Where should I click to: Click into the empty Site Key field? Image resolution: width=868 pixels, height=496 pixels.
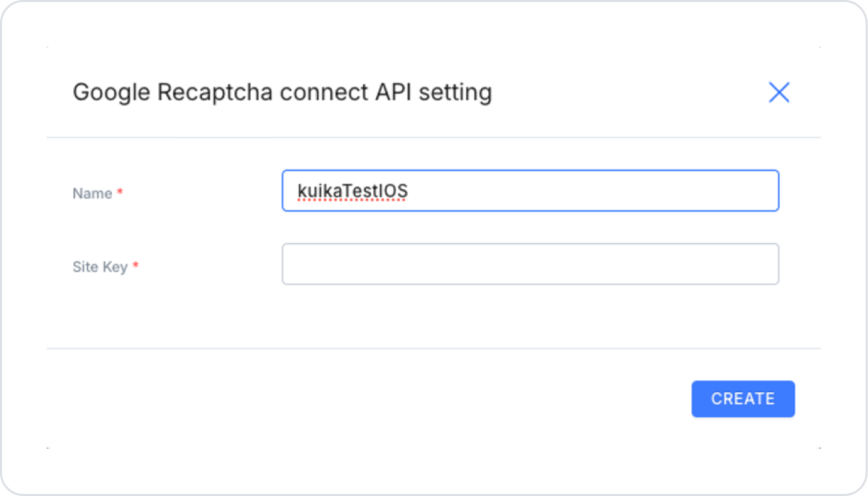530,264
